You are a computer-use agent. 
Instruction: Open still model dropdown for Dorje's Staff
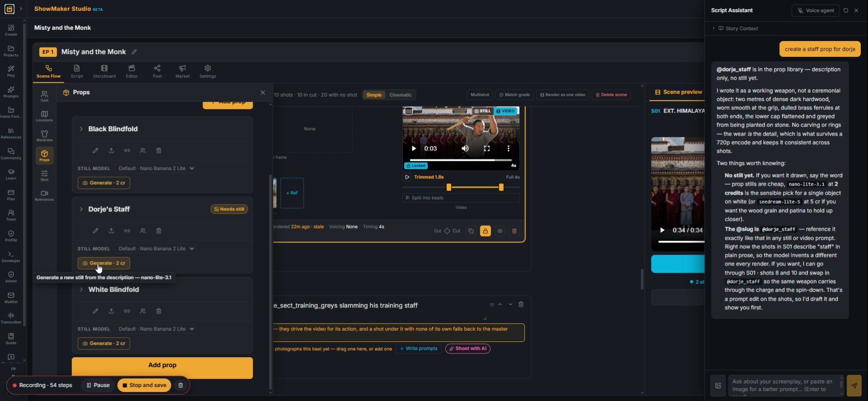point(155,249)
